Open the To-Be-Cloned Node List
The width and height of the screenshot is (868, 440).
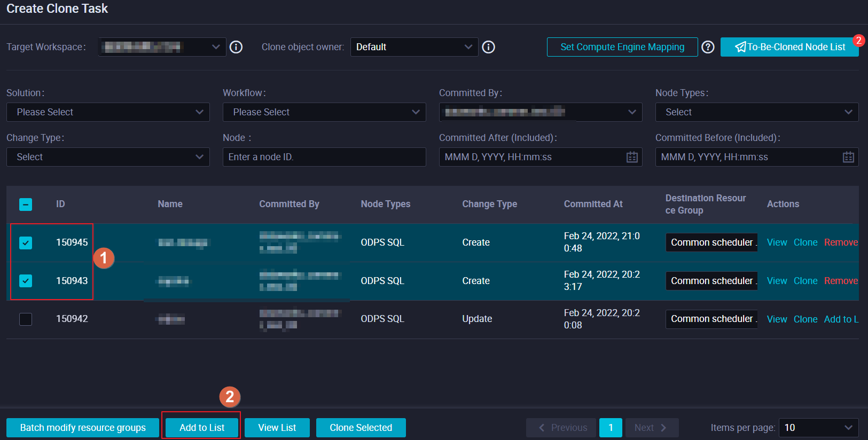(x=789, y=47)
